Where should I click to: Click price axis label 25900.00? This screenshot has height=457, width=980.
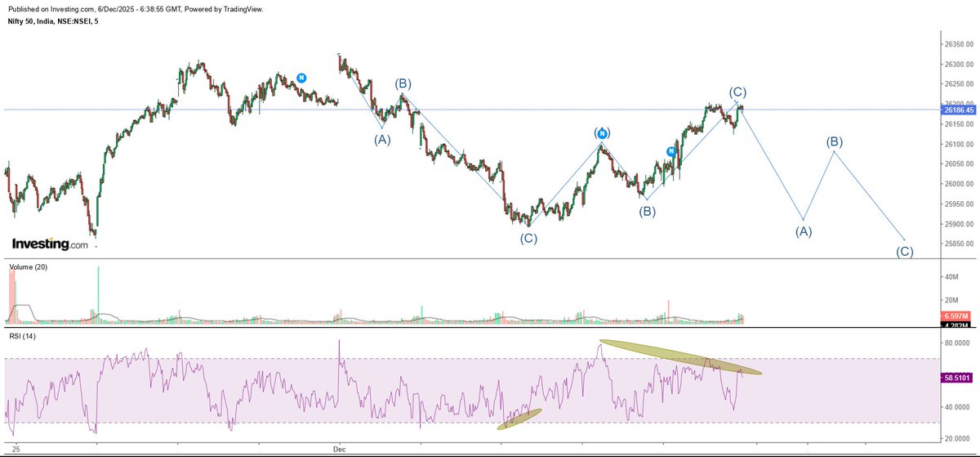click(x=957, y=224)
